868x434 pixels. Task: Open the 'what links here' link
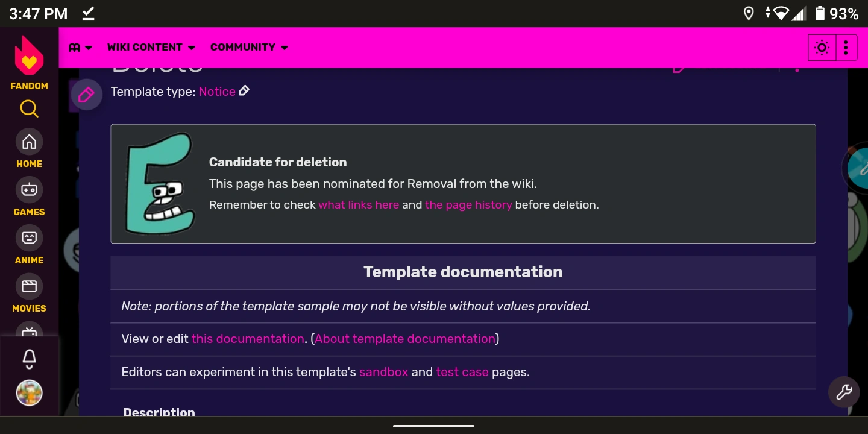359,205
